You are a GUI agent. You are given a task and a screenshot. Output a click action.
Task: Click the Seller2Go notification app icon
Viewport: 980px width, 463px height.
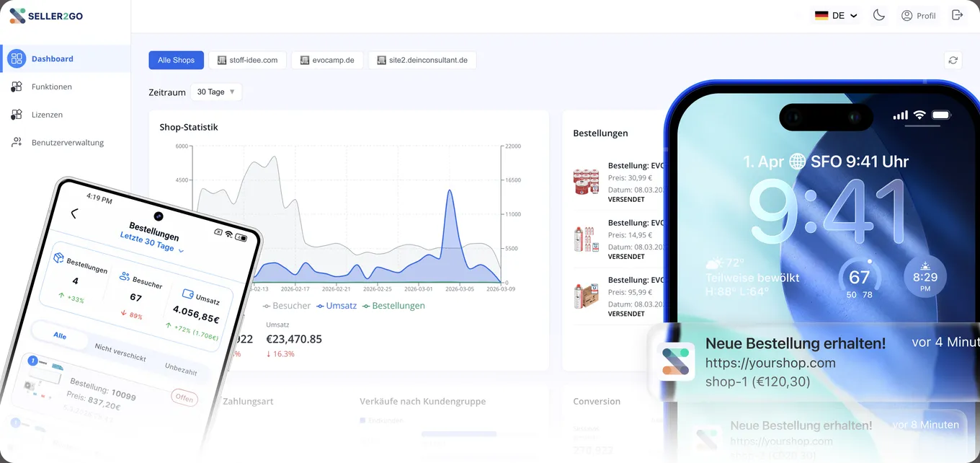coord(676,361)
